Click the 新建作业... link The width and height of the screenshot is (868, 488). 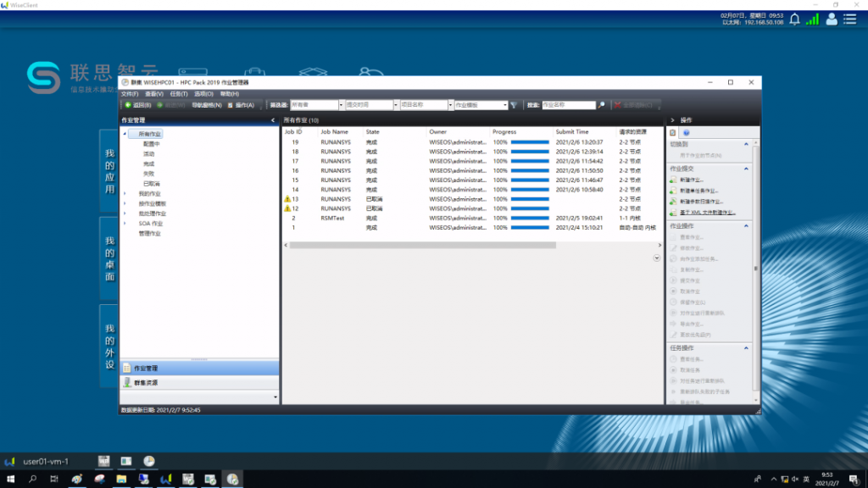pyautogui.click(x=692, y=180)
